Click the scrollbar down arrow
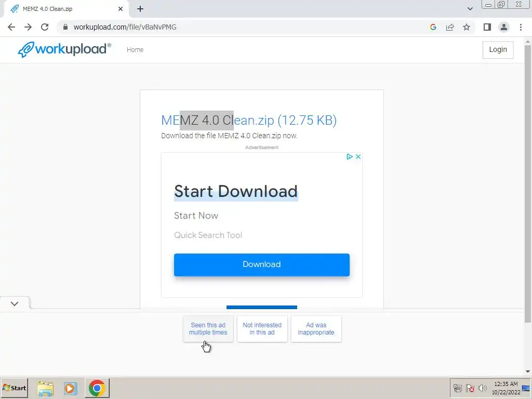Viewport: 532px width, 399px height. 528,371
